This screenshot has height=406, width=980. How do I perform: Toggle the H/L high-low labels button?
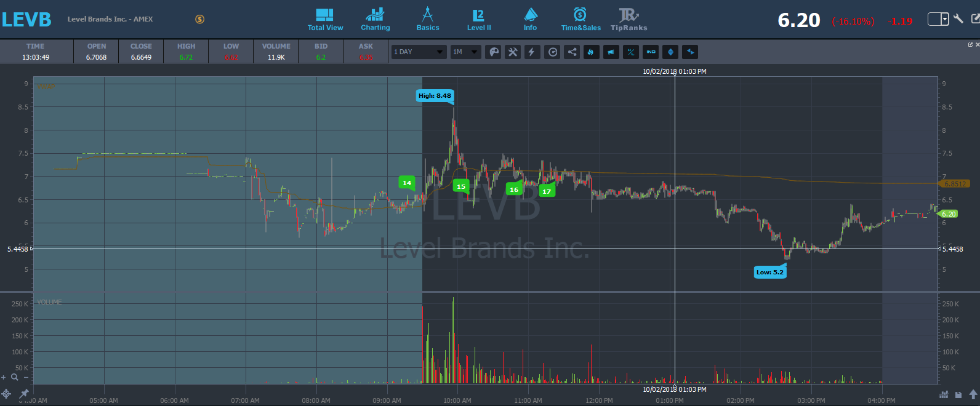coord(630,52)
